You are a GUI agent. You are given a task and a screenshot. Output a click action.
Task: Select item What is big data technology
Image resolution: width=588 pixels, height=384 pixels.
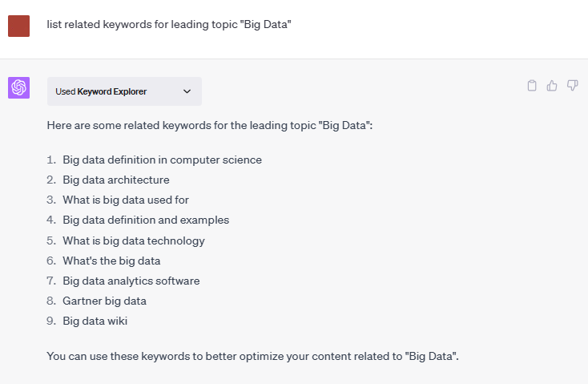[x=134, y=241]
